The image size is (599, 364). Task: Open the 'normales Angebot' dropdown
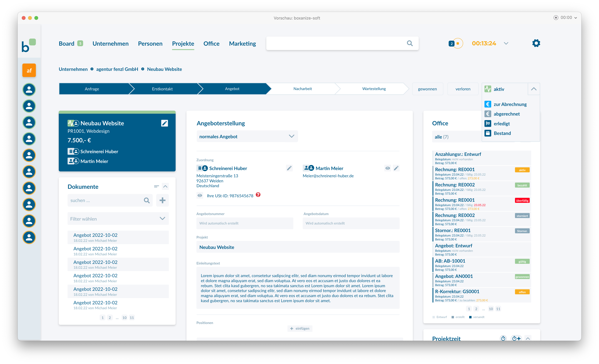(247, 136)
